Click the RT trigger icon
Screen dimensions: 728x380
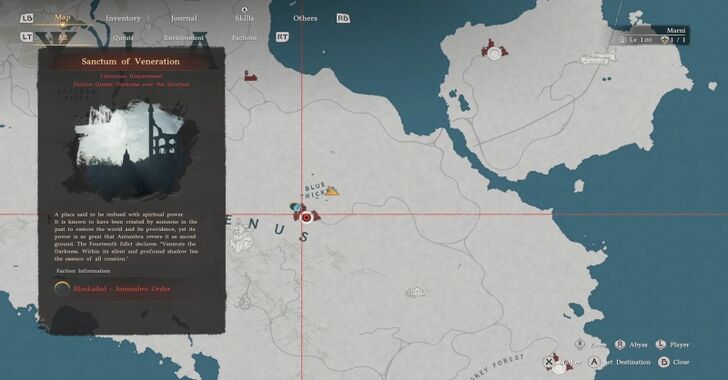(x=282, y=37)
